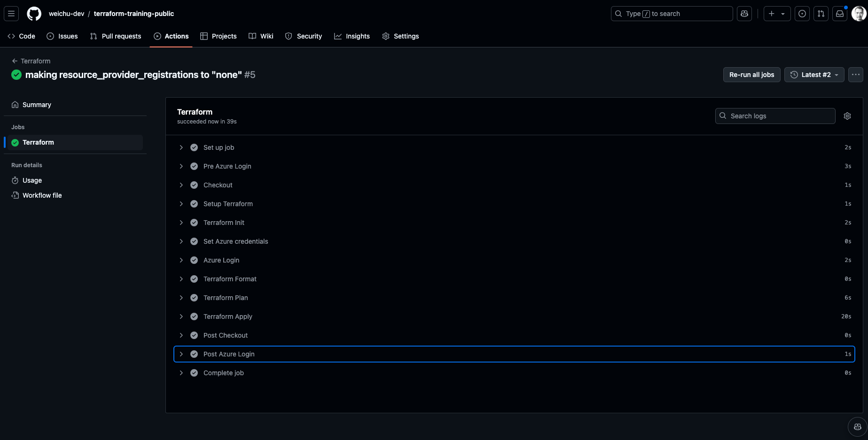Expand the Checkout step

[514, 185]
